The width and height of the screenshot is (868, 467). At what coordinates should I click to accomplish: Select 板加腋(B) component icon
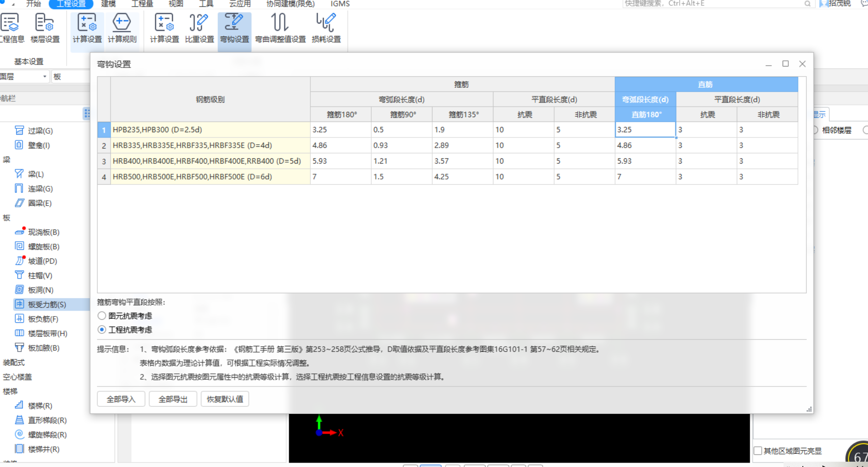point(19,347)
